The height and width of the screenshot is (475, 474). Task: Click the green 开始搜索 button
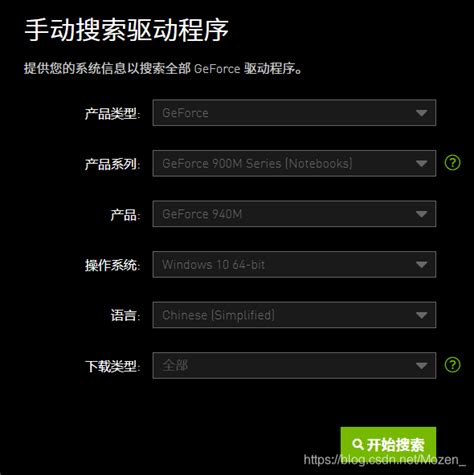tap(388, 444)
